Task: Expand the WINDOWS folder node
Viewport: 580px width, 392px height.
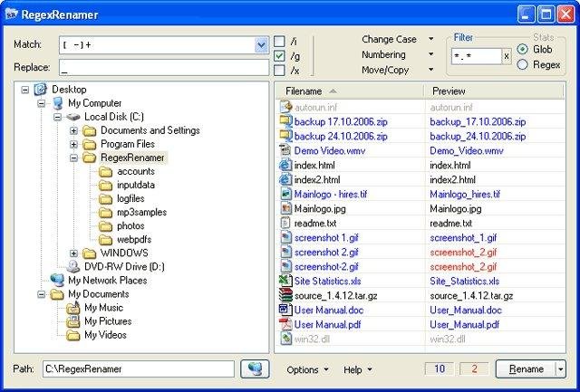Action: click(74, 253)
